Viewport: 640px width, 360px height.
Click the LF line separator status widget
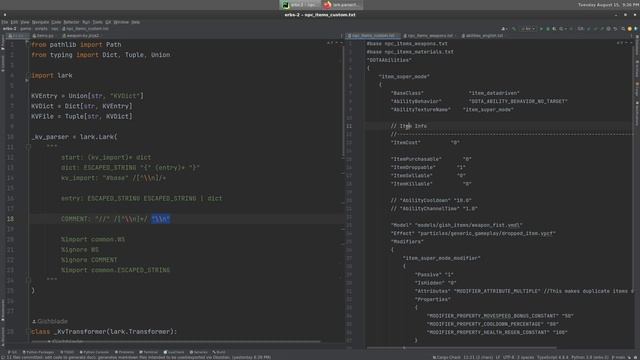point(498,357)
